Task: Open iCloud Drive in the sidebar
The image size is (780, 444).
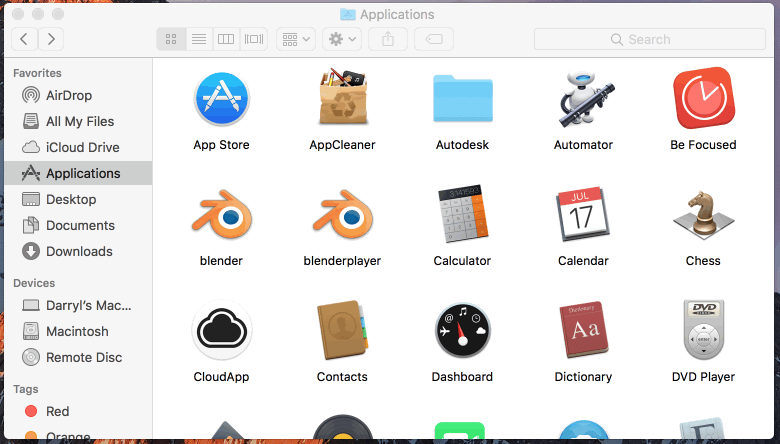Action: pos(78,147)
